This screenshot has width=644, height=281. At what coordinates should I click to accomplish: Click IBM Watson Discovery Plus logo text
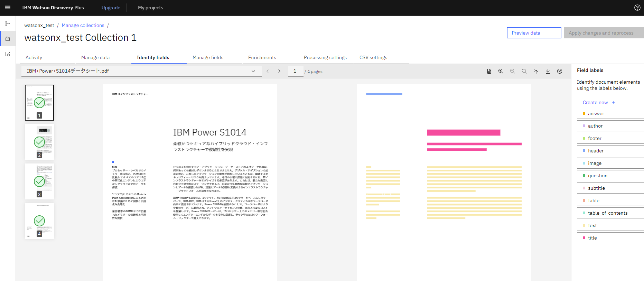tap(53, 8)
